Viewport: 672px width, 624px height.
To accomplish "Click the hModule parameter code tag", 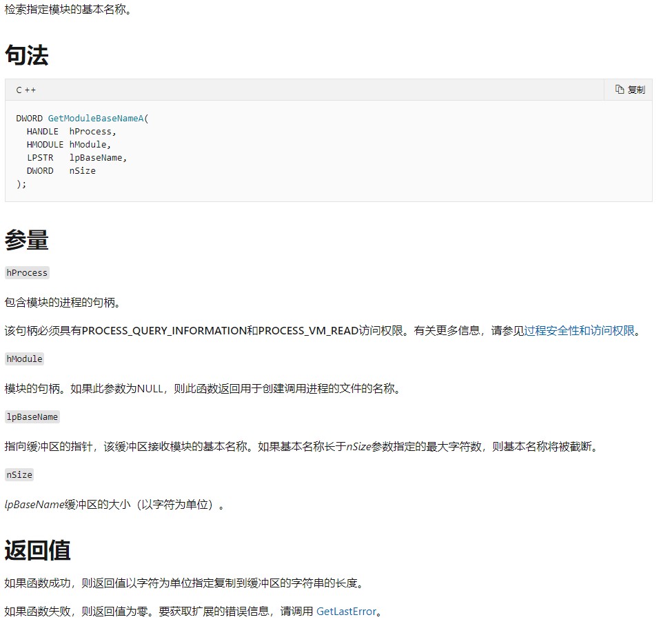I will 24,359.
